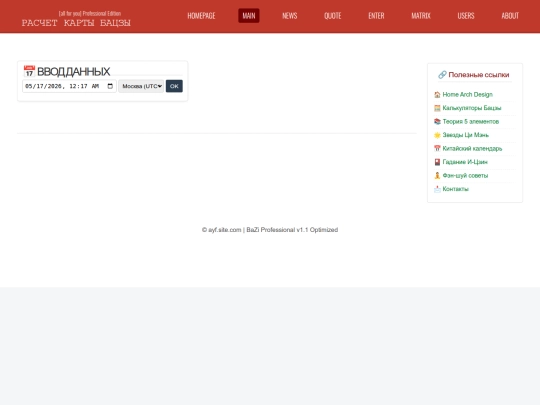The height and width of the screenshot is (405, 540).
Task: Open the Гадание И-Цзин link
Action: (x=465, y=162)
